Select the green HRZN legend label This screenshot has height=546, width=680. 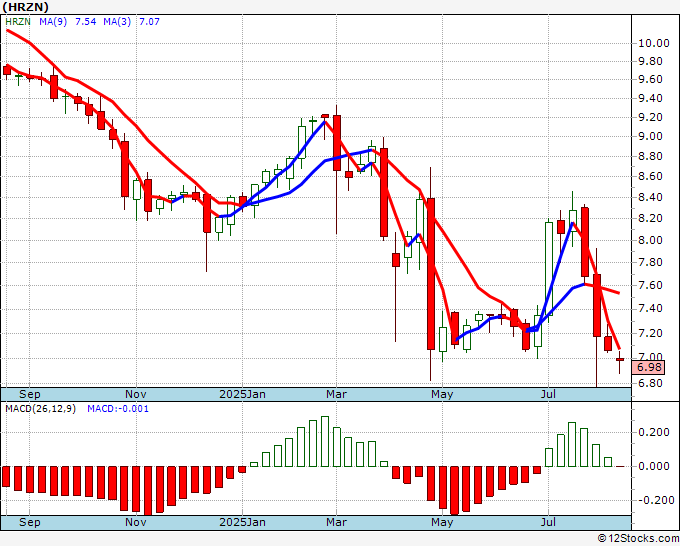[x=18, y=22]
